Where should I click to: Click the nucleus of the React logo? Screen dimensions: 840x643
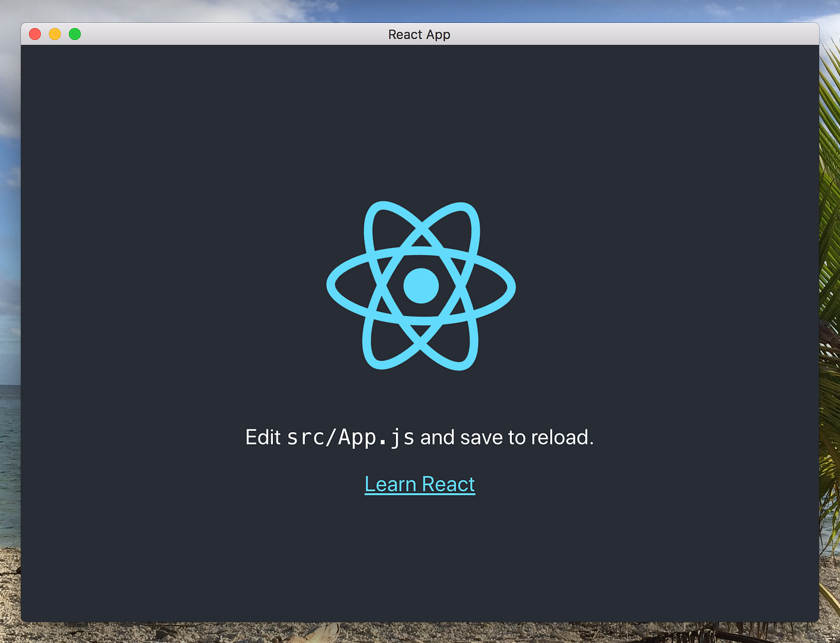pos(420,285)
